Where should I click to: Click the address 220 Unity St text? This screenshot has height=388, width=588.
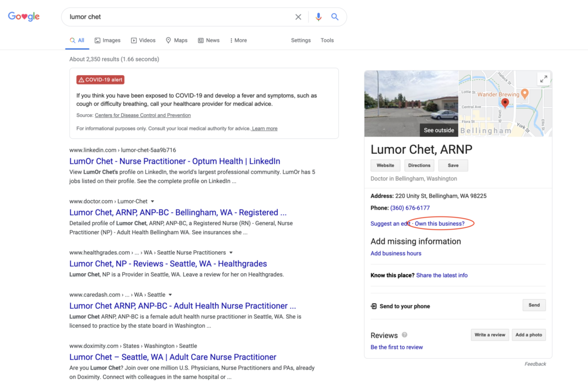pos(440,196)
